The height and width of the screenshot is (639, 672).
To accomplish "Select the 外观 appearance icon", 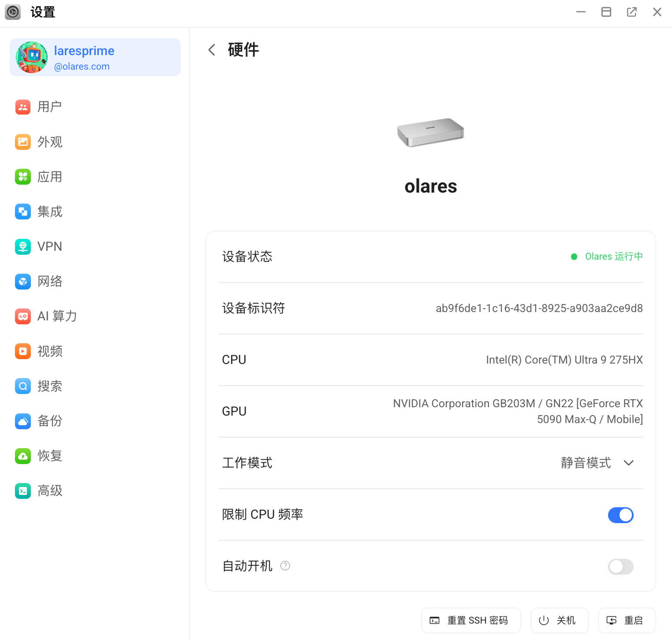I will click(23, 142).
